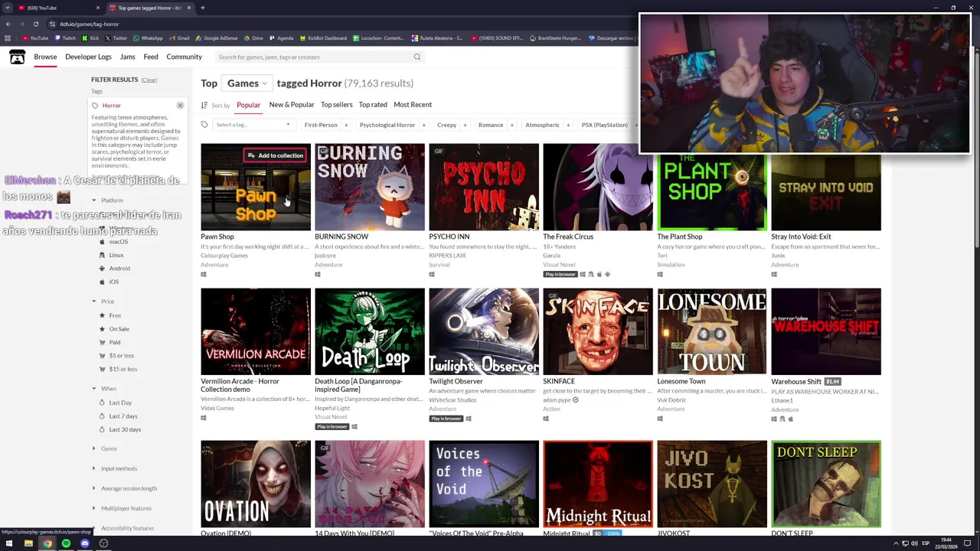
Task: Click the browser address bar
Action: (337, 24)
